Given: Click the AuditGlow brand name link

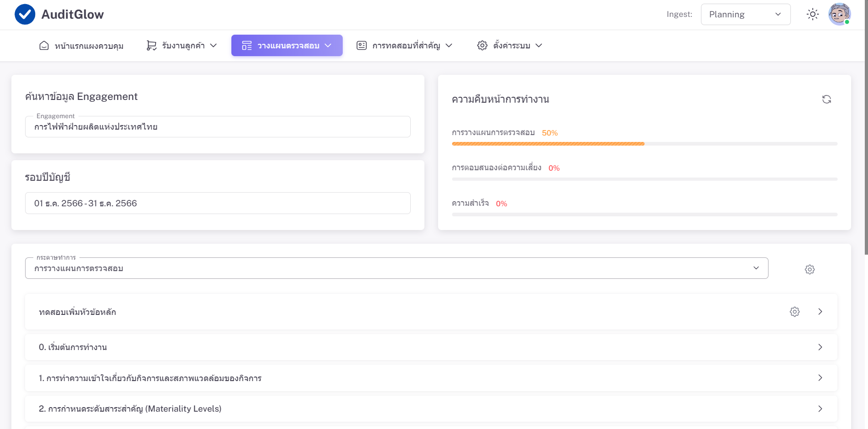Looking at the screenshot, I should tap(73, 15).
